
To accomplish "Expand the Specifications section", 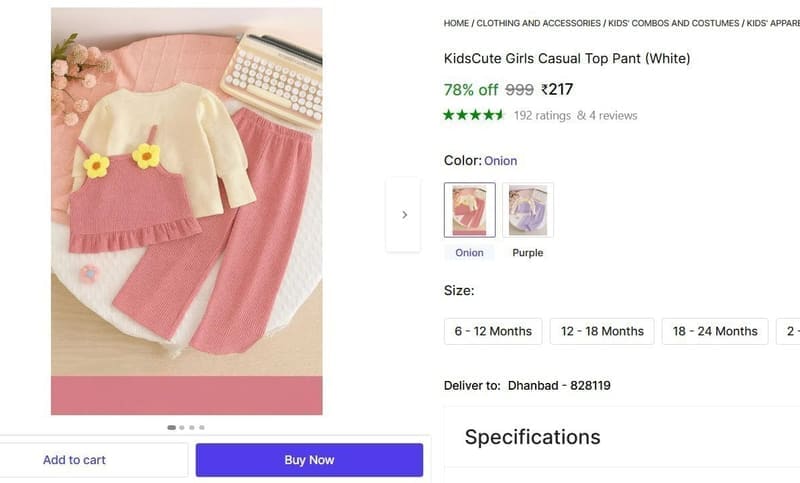I will 532,437.
